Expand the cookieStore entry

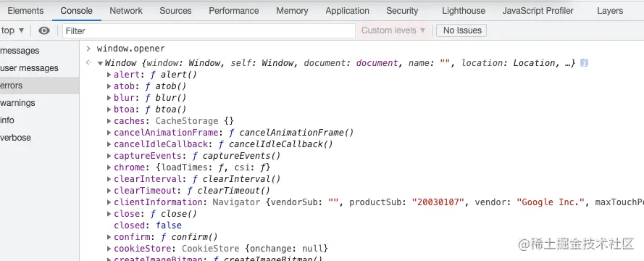109,249
